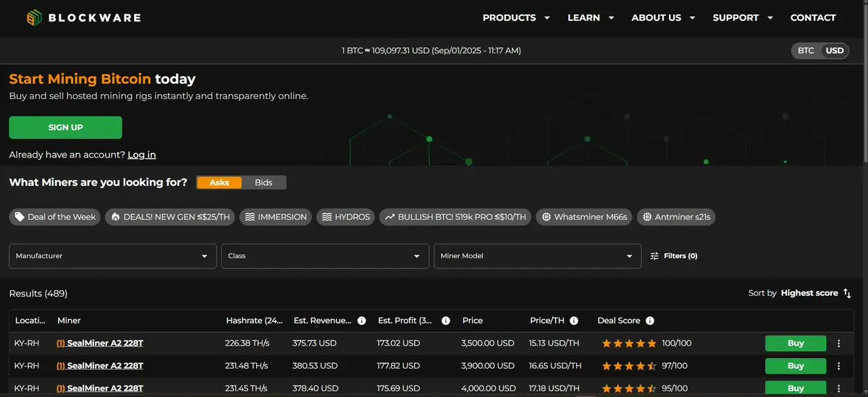Click the Deal Score column header
868x397 pixels.
pos(619,320)
